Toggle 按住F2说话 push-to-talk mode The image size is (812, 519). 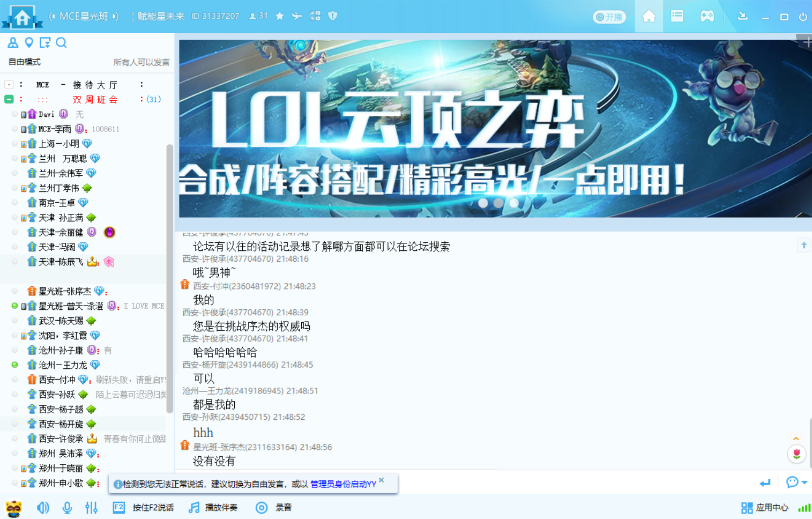[x=144, y=507]
